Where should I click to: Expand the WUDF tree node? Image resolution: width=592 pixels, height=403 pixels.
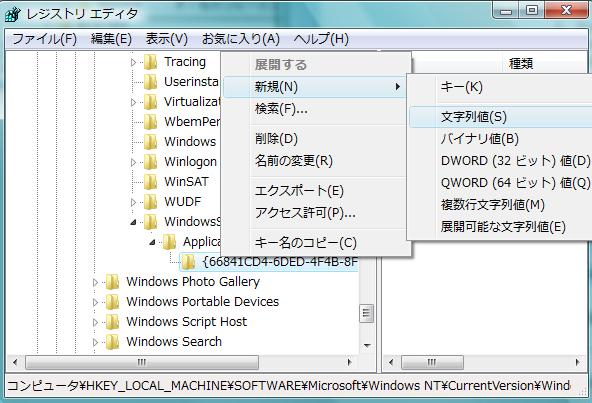pyautogui.click(x=133, y=202)
